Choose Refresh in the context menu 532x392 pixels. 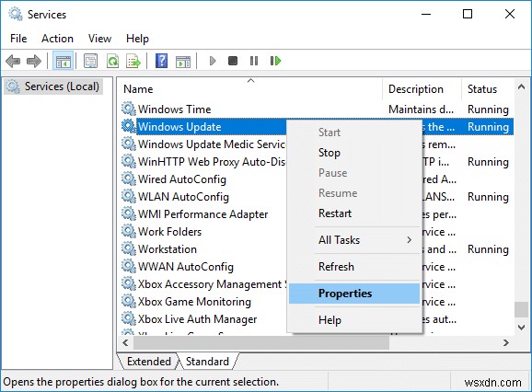[353, 267]
